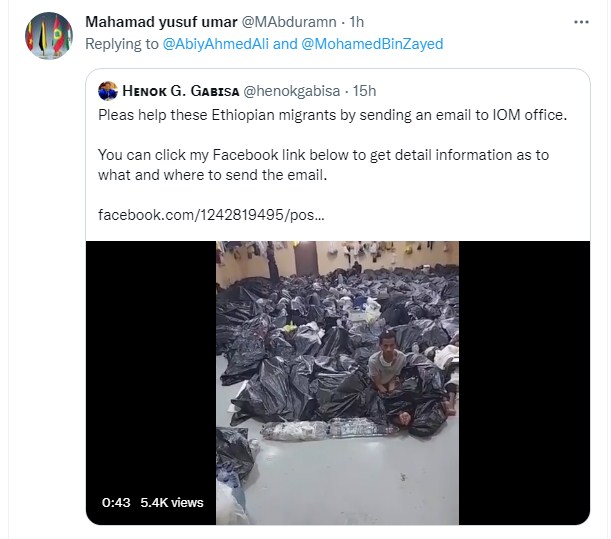Open the tweet's three-dot More menu
This screenshot has height=539, width=611.
click(581, 22)
